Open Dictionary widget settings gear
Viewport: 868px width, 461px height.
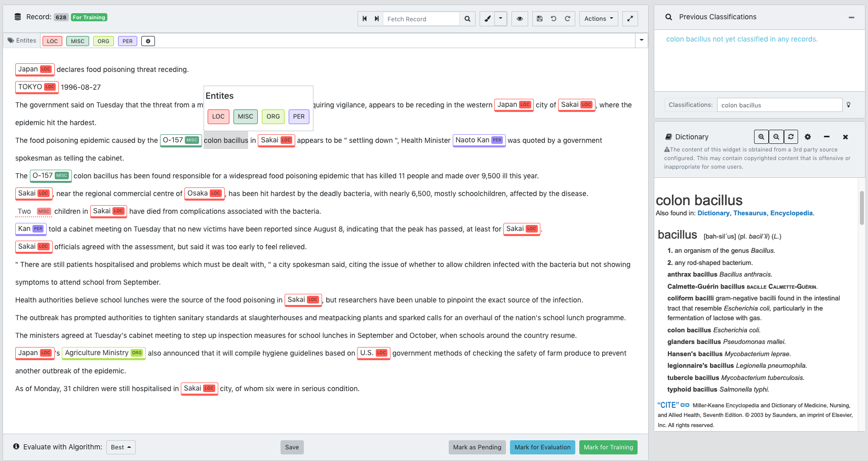pos(807,137)
